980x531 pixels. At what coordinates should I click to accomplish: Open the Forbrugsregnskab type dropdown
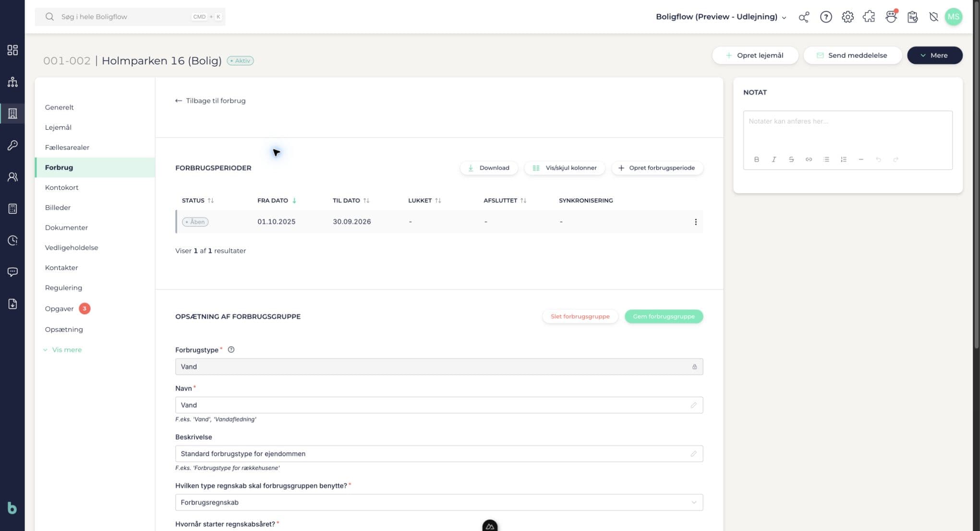pyautogui.click(x=439, y=502)
